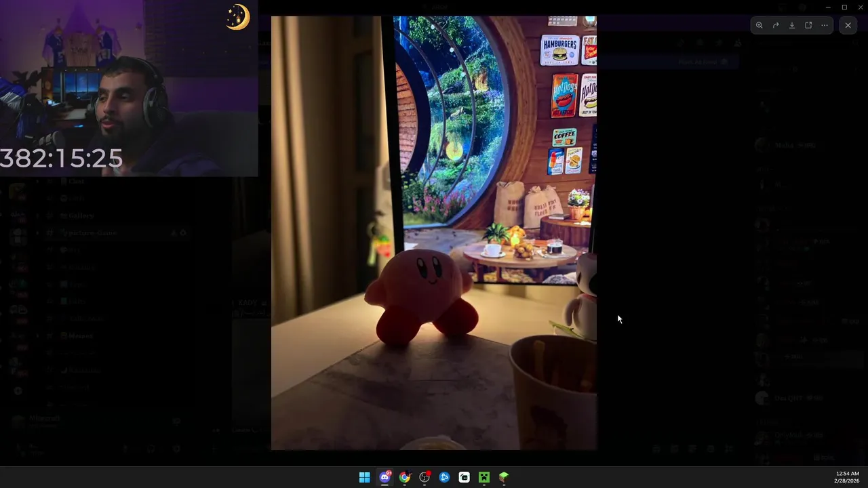The height and width of the screenshot is (488, 868).
Task: Open OBS Studio from the taskbar
Action: point(425,477)
